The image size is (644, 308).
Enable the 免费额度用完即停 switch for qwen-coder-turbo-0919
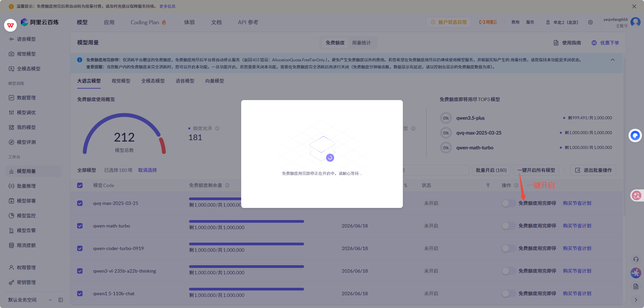coord(508,248)
